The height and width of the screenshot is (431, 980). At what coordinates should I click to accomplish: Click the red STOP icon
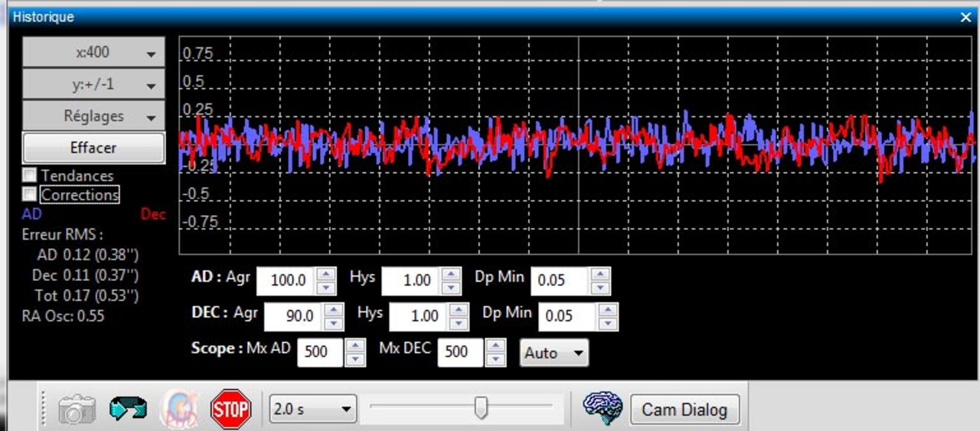[230, 409]
